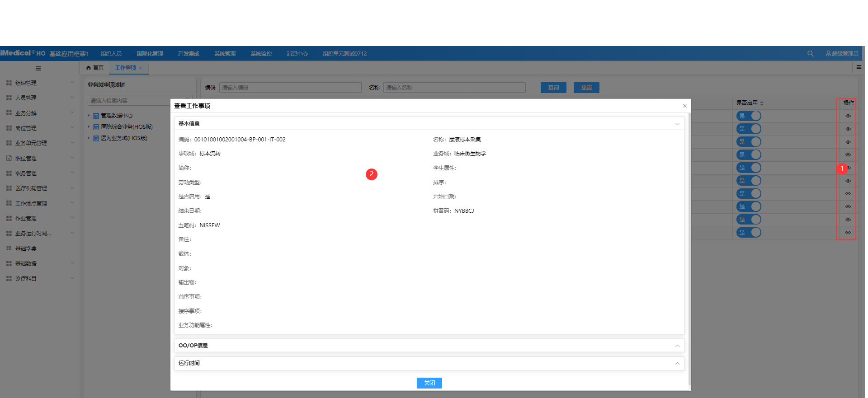Open the 基础应用框架1 top menu
This screenshot has height=398, width=868.
click(x=69, y=54)
